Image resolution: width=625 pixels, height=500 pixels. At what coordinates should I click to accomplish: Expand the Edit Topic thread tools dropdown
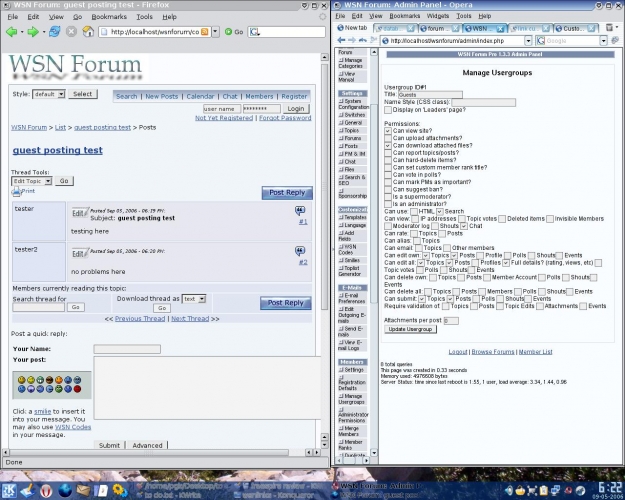click(31, 181)
